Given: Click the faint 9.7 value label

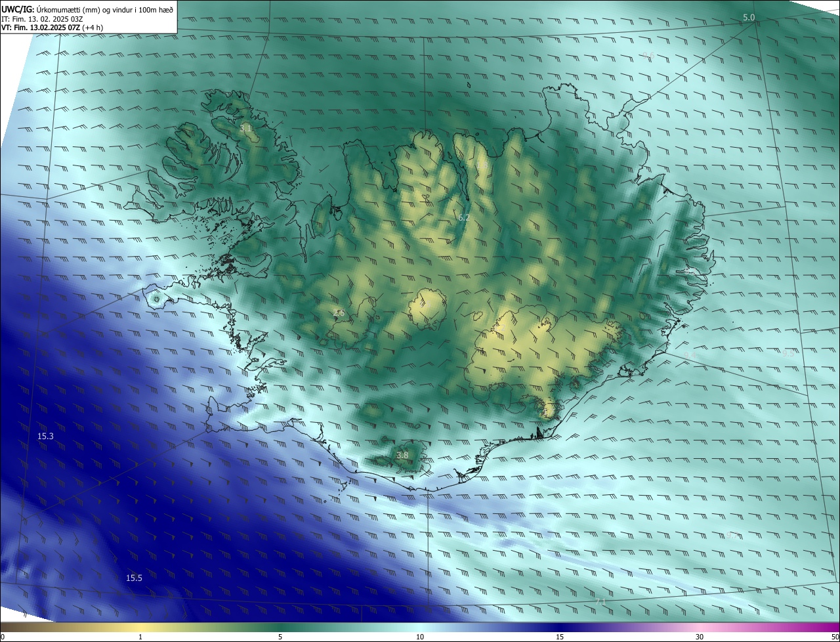Looking at the screenshot, I should [732, 535].
